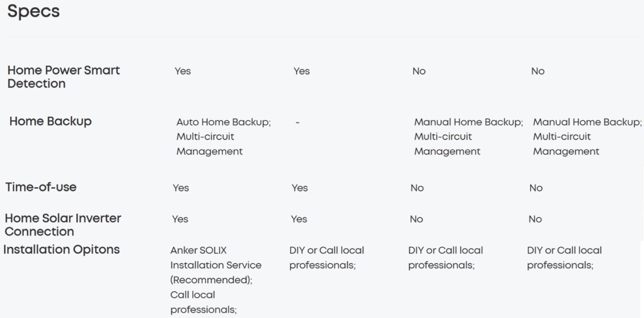This screenshot has width=644, height=318.
Task: Click last No in Home Solar Inverter row
Action: pos(535,219)
